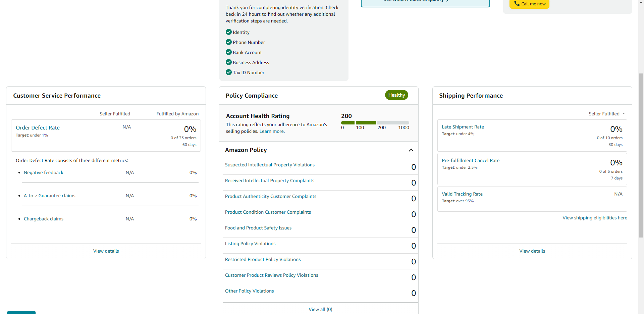This screenshot has height=314, width=644.
Task: Click the count for Food and Product Safety Issues
Action: click(x=414, y=230)
